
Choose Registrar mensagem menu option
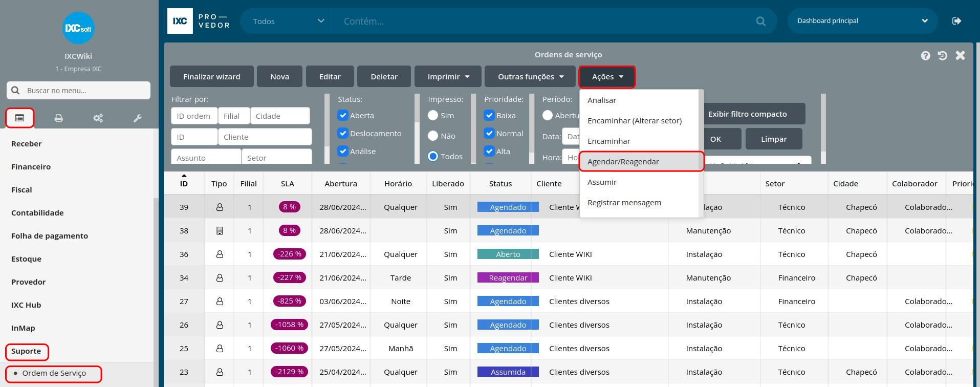pos(639,203)
